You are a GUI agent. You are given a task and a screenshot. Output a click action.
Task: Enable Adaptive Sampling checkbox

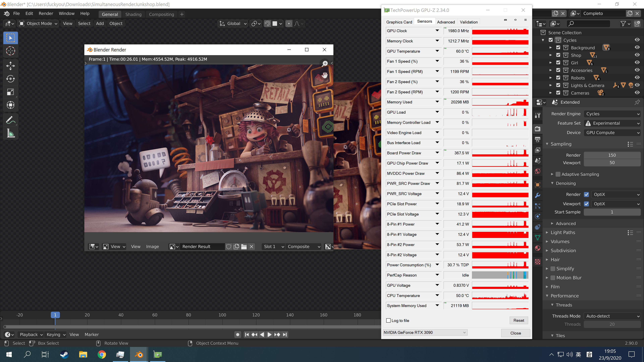pyautogui.click(x=558, y=174)
